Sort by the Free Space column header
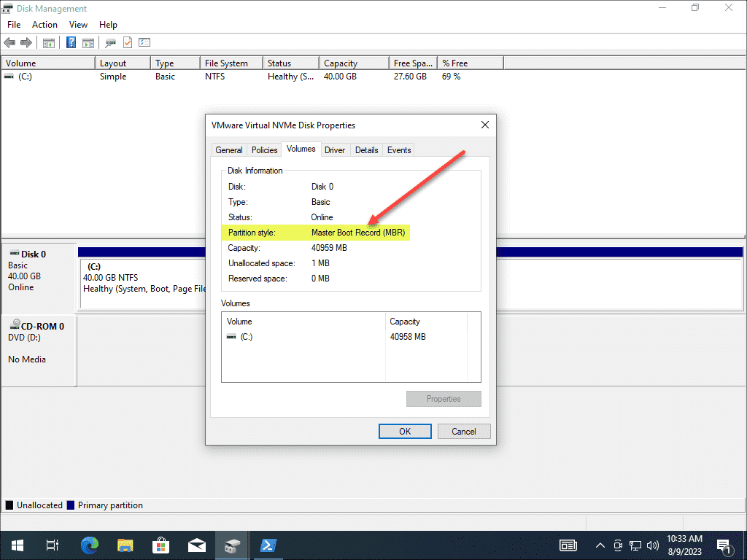 tap(413, 63)
